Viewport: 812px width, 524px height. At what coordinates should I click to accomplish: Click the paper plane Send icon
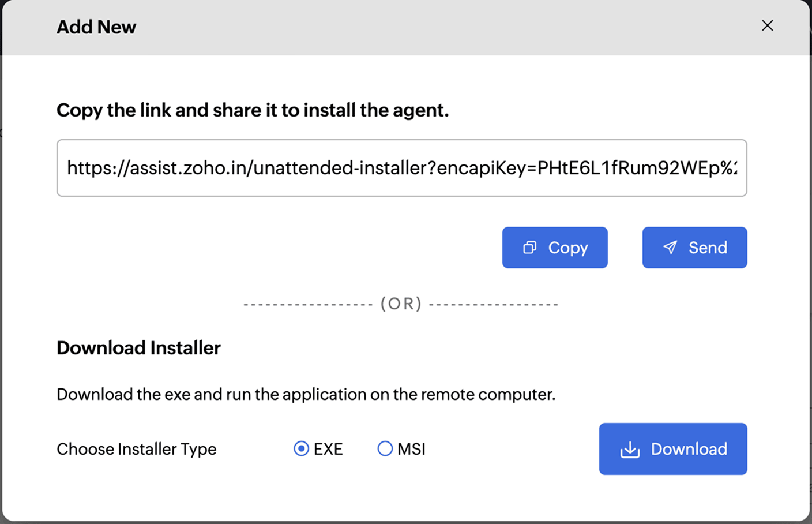[670, 248]
